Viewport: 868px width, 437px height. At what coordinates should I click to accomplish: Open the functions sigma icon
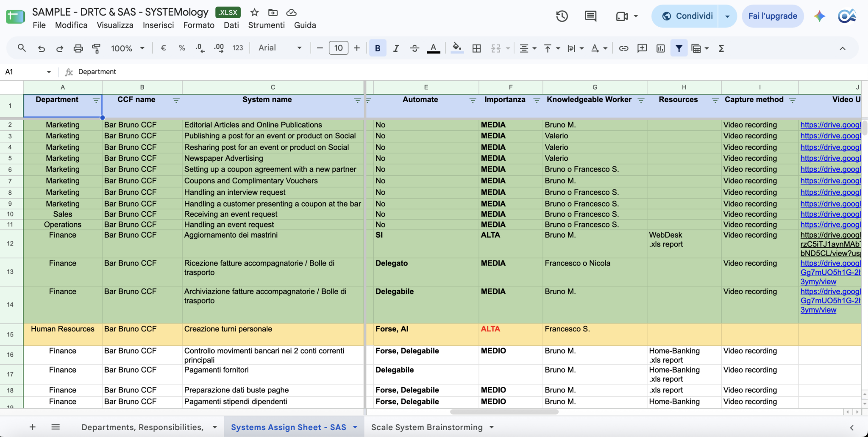[x=721, y=48]
